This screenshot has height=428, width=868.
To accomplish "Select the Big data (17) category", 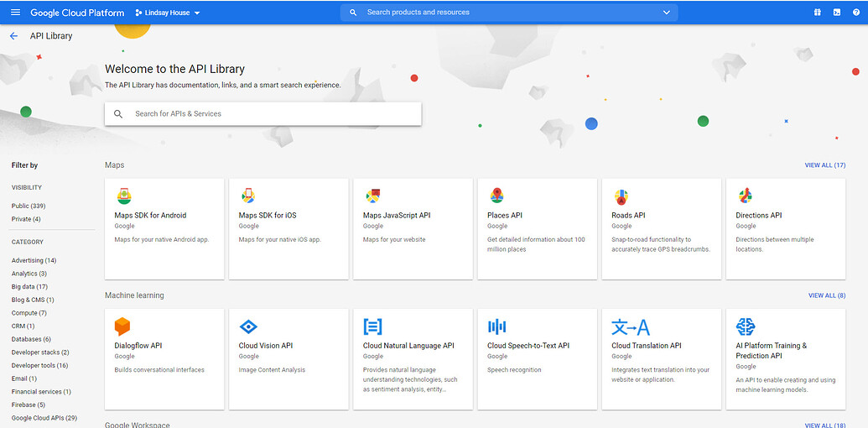I will 29,287.
